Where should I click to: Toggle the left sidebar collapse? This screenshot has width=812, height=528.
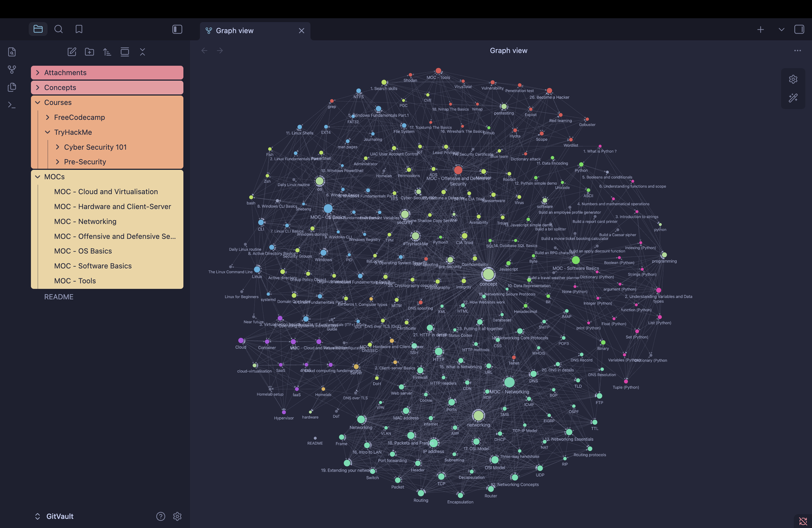[x=177, y=29]
